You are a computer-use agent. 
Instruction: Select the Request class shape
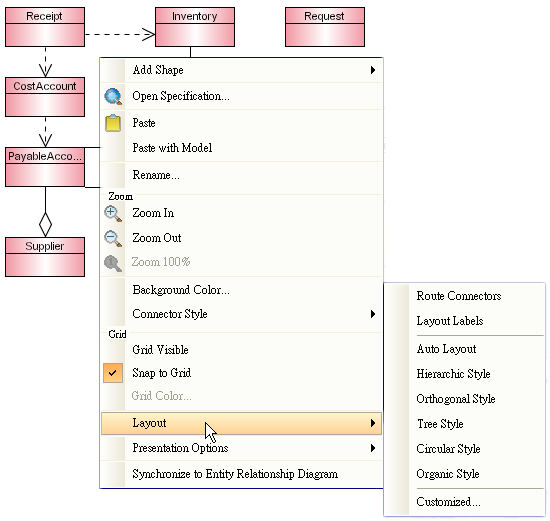coord(325,27)
